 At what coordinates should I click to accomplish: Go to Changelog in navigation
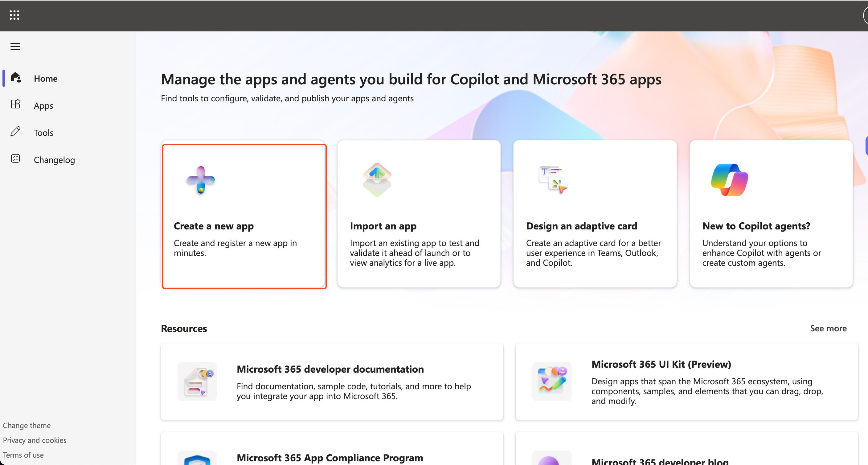[x=54, y=160]
